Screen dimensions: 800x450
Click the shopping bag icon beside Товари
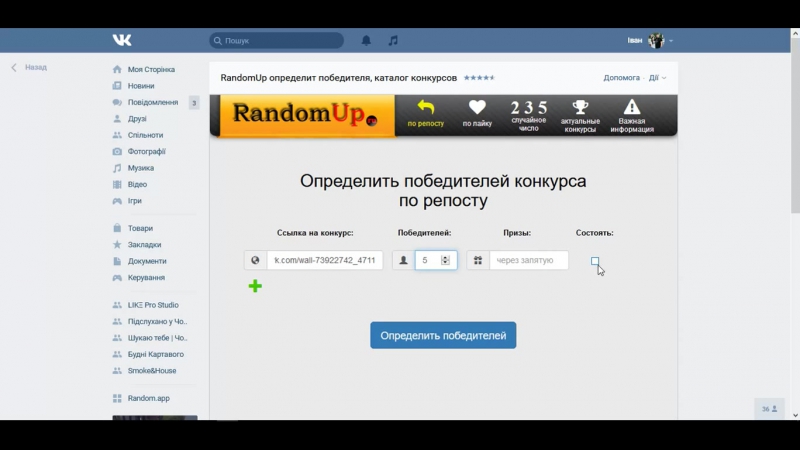pyautogui.click(x=117, y=228)
